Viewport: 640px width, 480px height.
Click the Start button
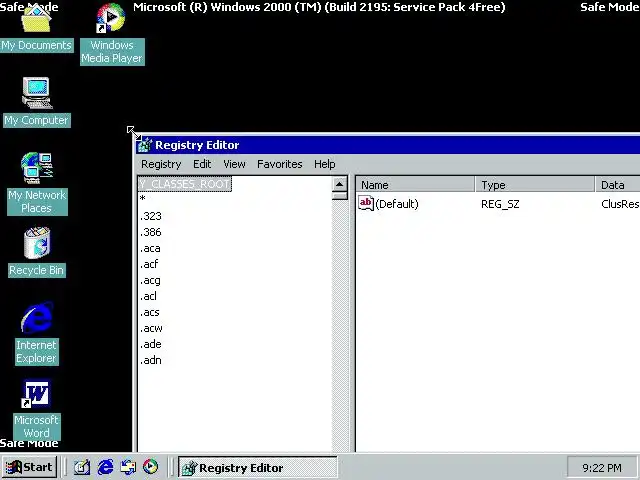[29, 467]
